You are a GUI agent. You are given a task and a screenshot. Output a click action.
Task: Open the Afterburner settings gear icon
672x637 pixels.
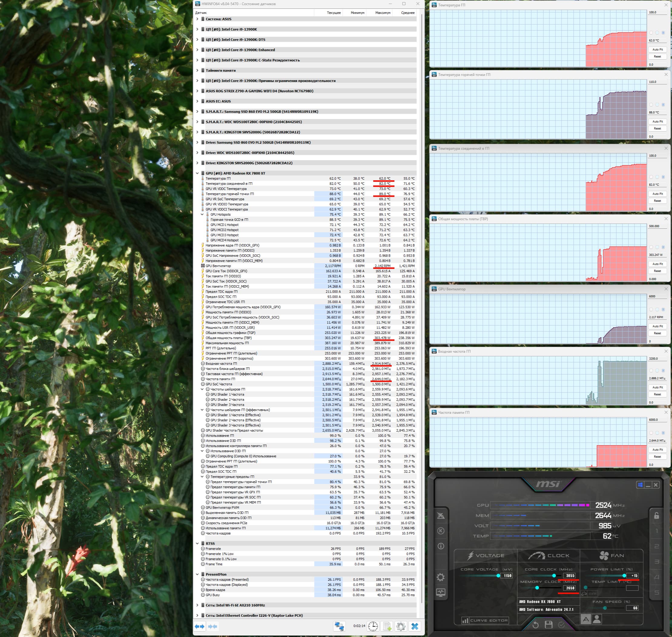tap(441, 577)
